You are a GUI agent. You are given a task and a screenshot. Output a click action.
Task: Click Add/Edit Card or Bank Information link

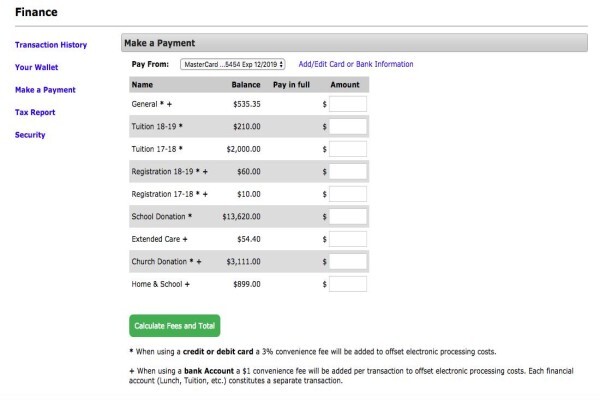356,64
